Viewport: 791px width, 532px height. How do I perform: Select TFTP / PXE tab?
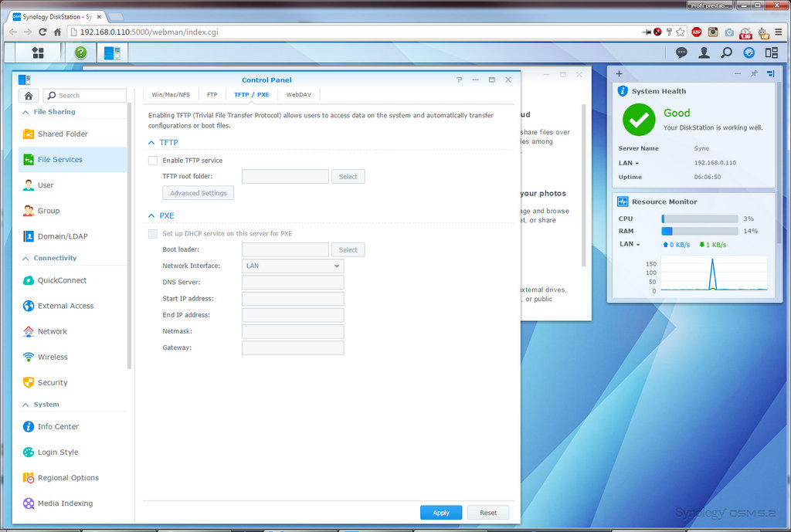coord(252,95)
